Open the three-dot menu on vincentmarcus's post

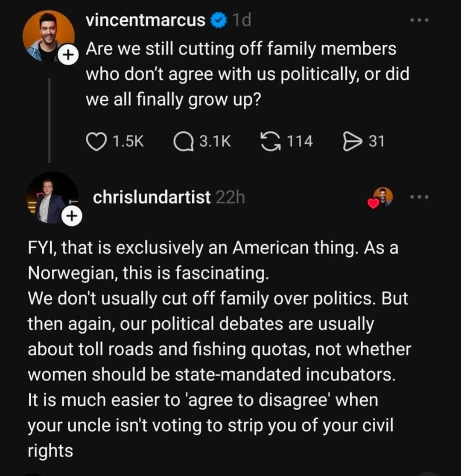[x=419, y=20]
